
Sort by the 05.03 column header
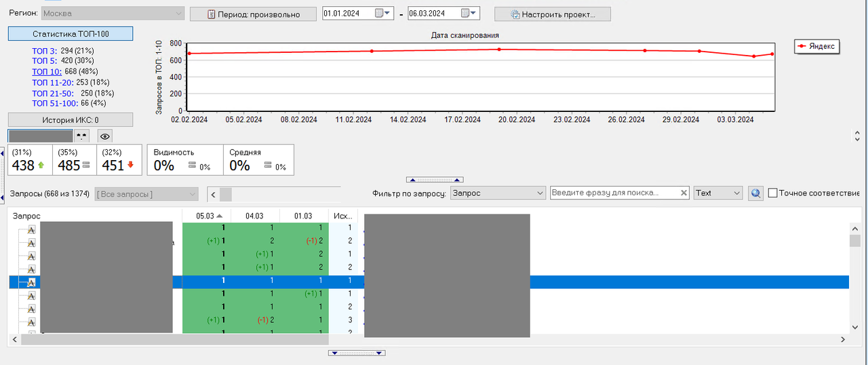tap(206, 216)
